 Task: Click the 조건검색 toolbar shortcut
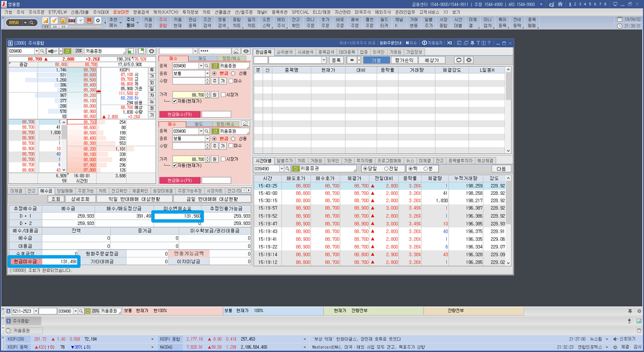(x=207, y=22)
